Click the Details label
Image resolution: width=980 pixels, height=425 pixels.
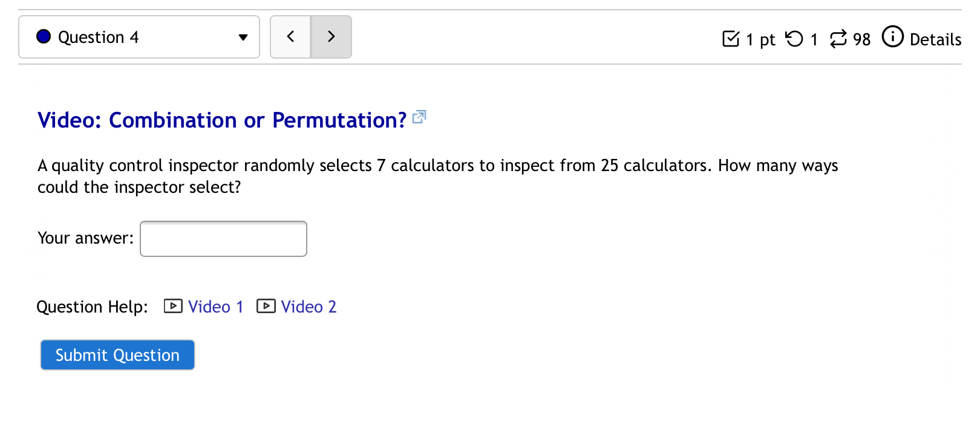(x=936, y=39)
